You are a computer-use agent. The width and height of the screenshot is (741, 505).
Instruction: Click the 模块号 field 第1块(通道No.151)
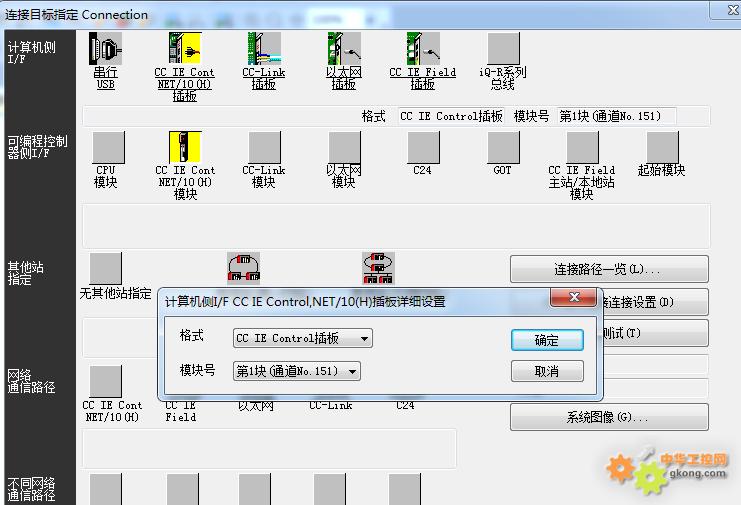[x=617, y=116]
